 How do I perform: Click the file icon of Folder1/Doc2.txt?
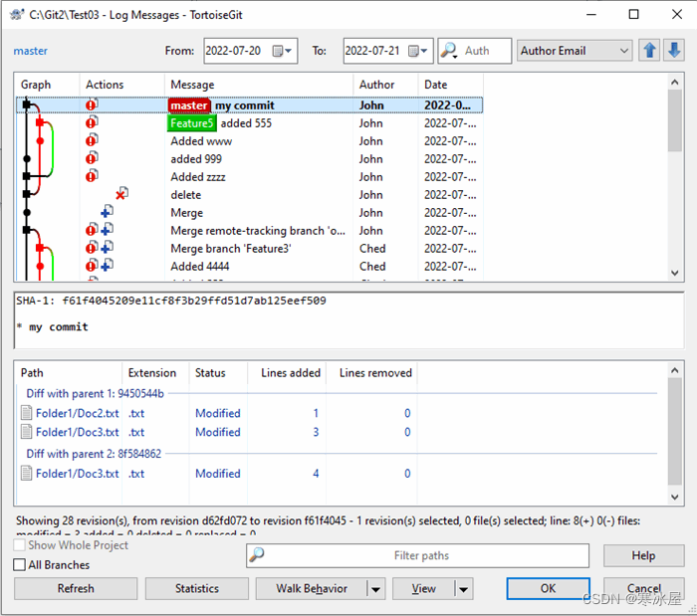pyautogui.click(x=27, y=413)
